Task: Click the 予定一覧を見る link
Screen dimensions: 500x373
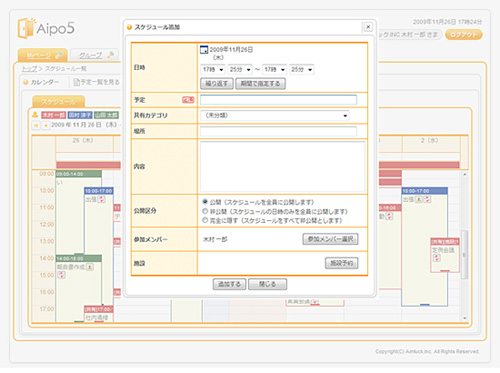Action: (97, 82)
